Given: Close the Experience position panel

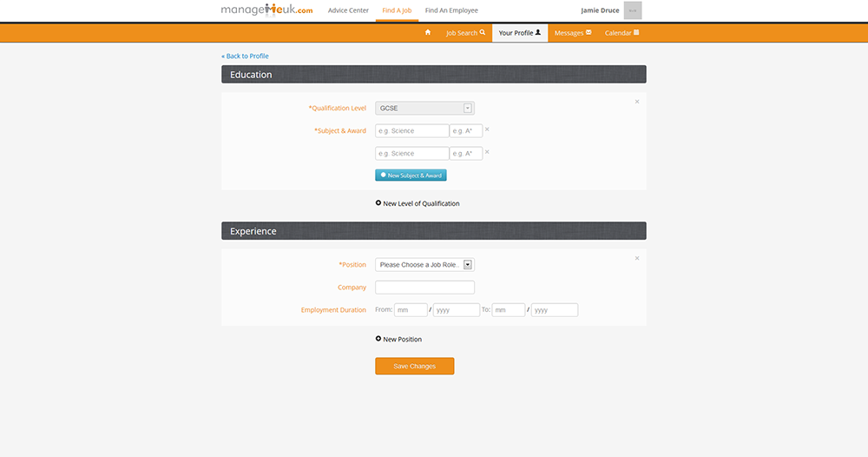Looking at the screenshot, I should tap(637, 258).
